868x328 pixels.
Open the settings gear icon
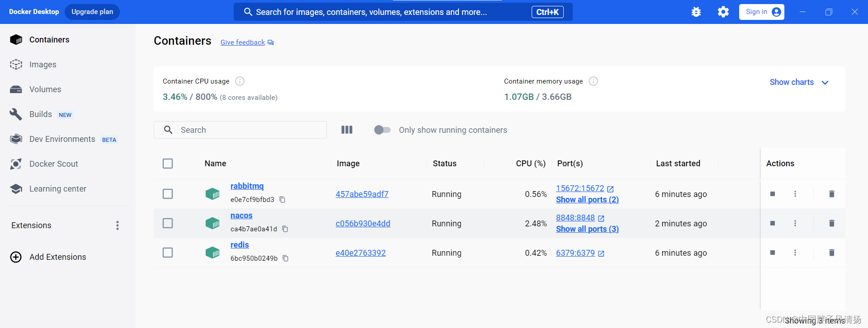click(723, 12)
